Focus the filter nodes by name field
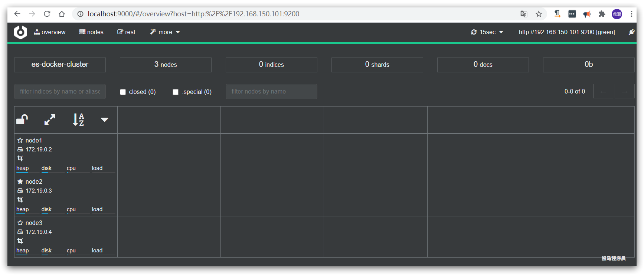 point(271,92)
